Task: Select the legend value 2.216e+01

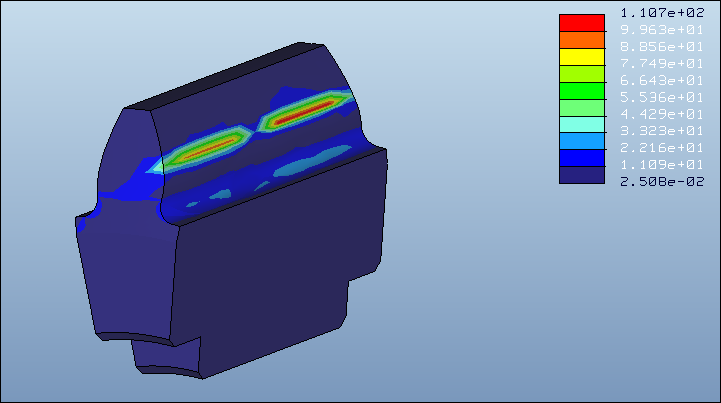Action: [662, 148]
